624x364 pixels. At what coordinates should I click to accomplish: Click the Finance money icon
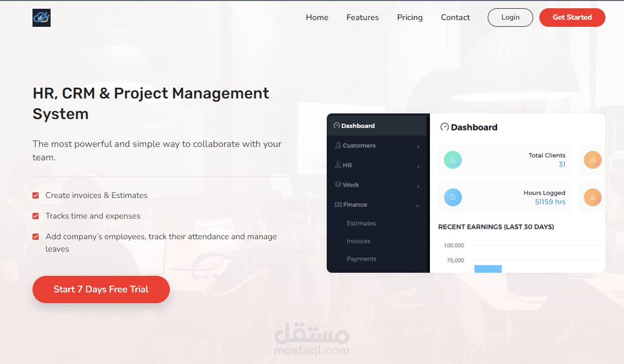[x=339, y=204]
